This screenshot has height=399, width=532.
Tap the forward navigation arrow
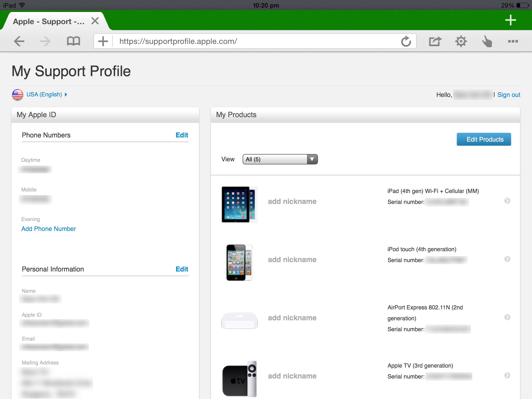click(45, 41)
